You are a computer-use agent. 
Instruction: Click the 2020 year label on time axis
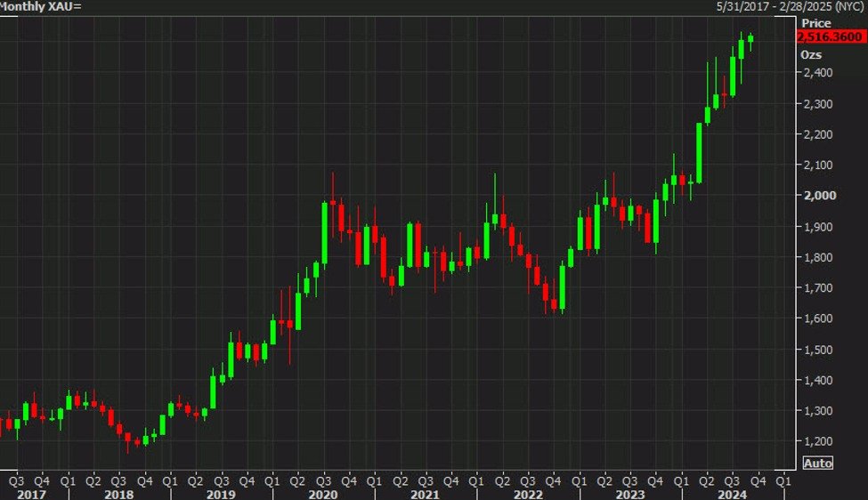[x=322, y=493]
